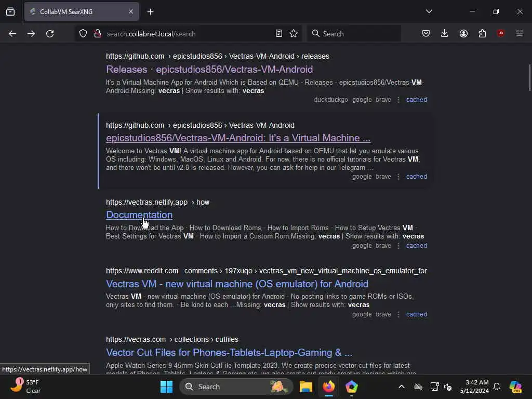This screenshot has height=399, width=532.
Task: Click the muted volume tray icon
Action: point(448,387)
